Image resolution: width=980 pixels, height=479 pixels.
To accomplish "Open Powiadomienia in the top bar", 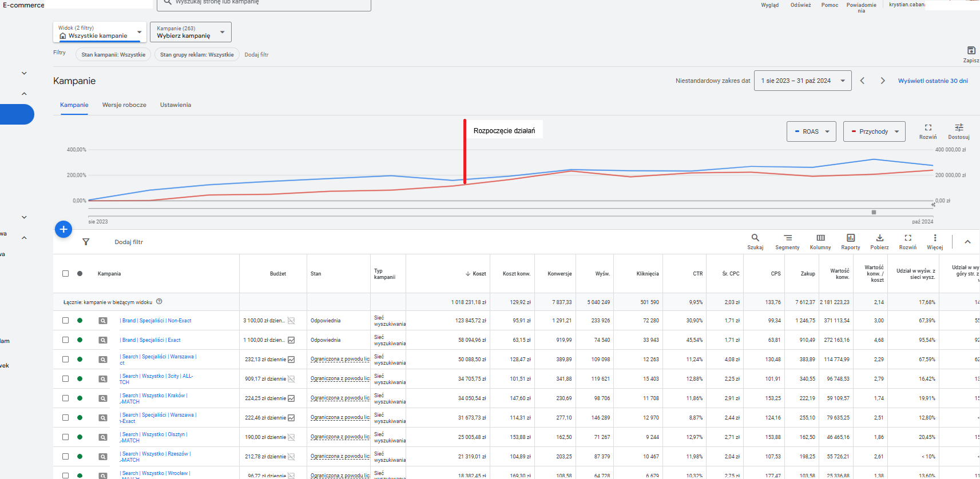I will point(861,7).
